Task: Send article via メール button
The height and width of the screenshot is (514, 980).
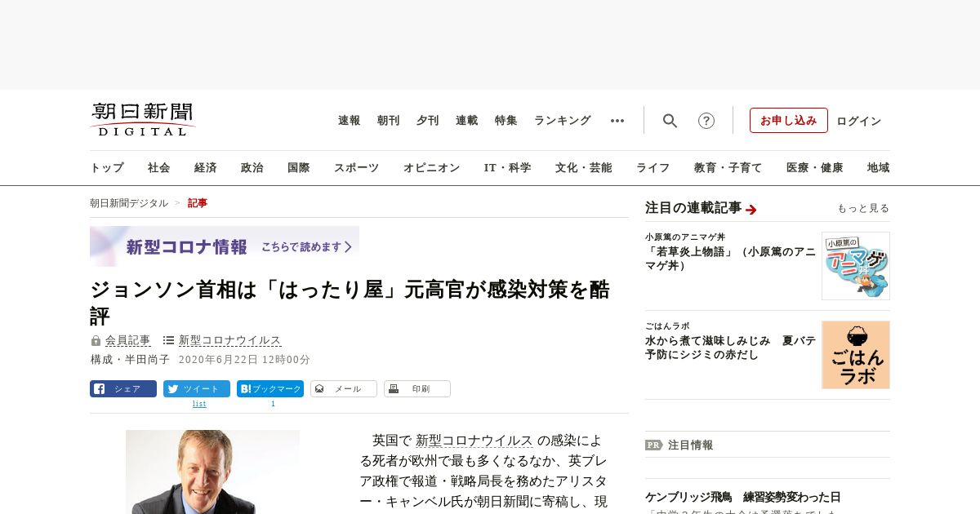Action: pyautogui.click(x=344, y=389)
